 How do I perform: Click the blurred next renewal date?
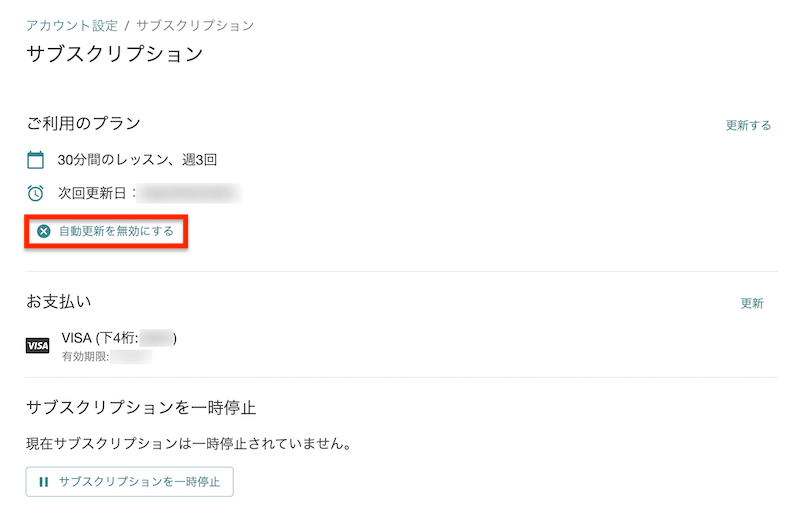(189, 193)
